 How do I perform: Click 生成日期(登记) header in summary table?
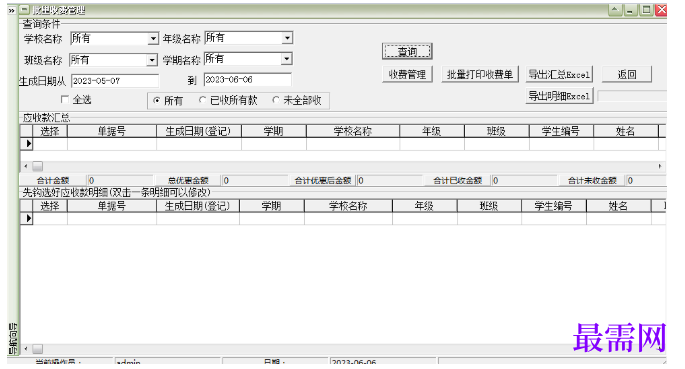pyautogui.click(x=199, y=131)
